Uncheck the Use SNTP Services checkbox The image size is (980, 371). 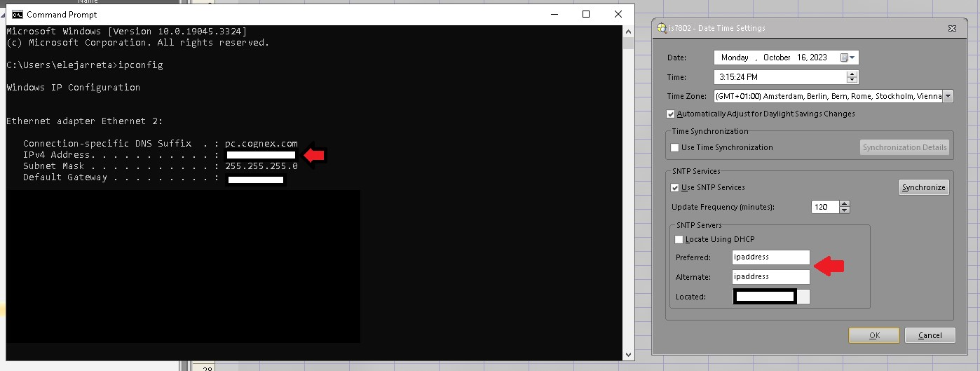(675, 187)
